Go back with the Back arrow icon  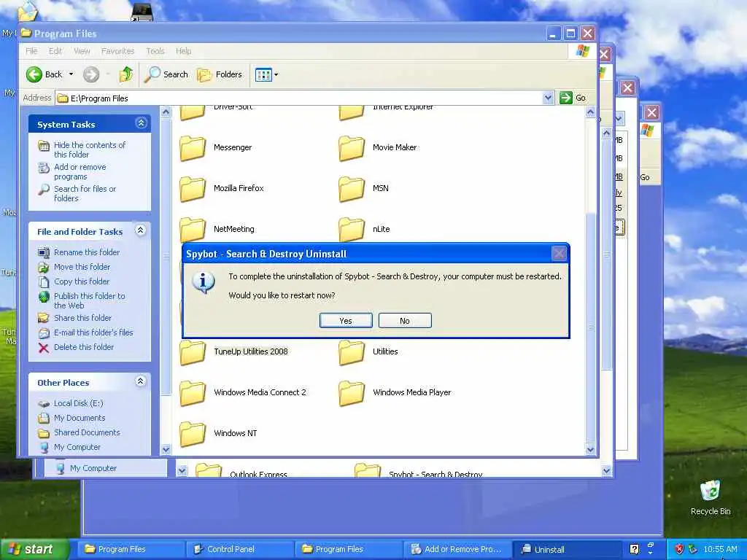pyautogui.click(x=34, y=74)
